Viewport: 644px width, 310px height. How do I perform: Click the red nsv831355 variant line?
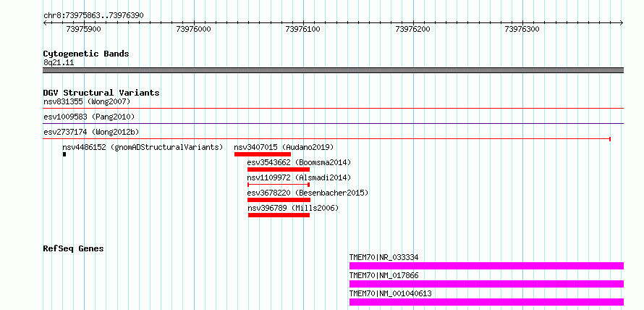tap(333, 109)
